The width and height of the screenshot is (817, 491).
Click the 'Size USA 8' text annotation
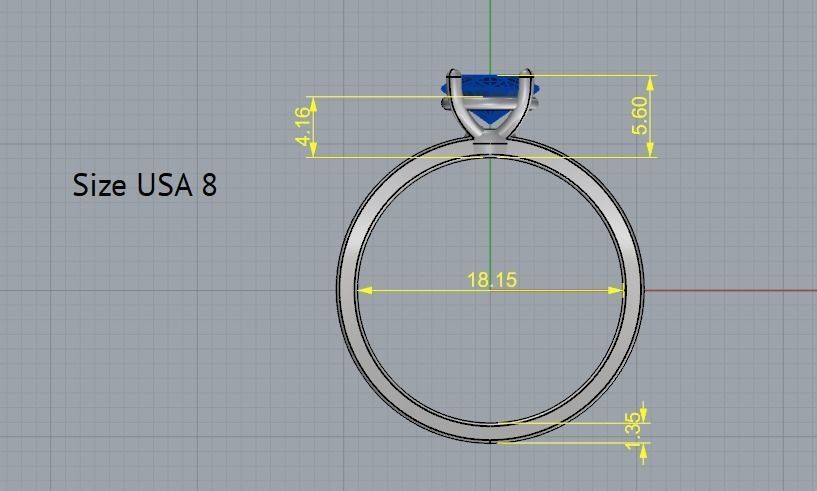tap(144, 185)
